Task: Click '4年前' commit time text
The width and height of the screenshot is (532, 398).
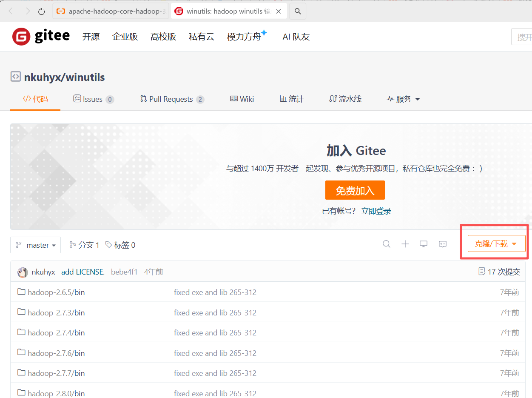Action: tap(154, 272)
